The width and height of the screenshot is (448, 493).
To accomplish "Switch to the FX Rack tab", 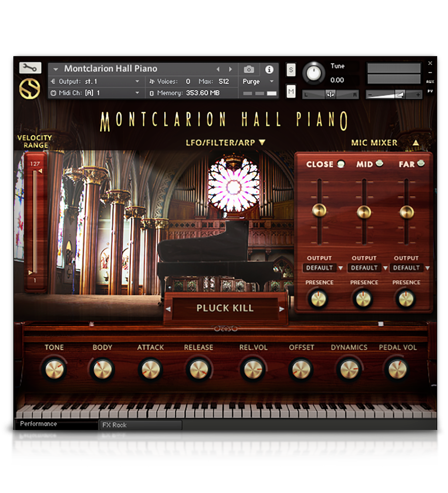I will 140,425.
